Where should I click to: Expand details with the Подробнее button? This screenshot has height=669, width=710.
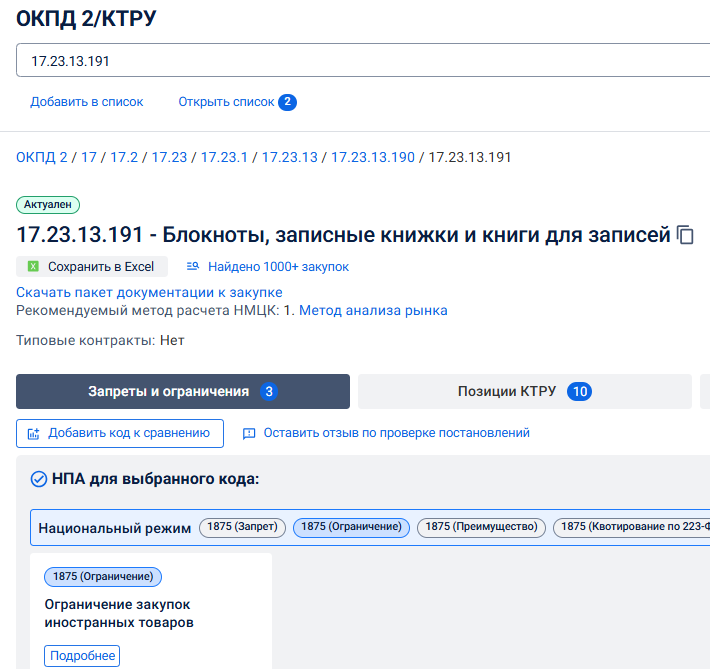click(x=81, y=656)
